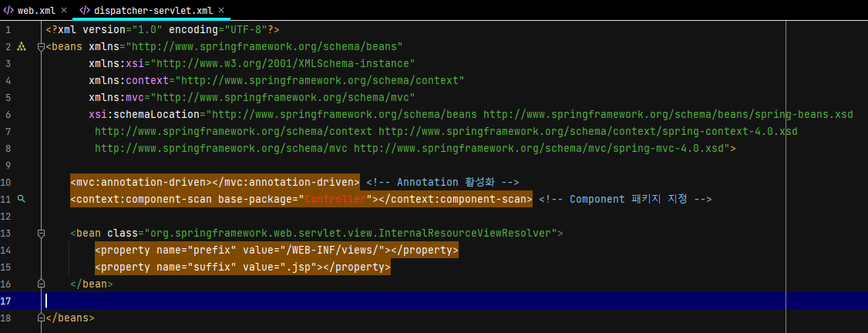Image resolution: width=868 pixels, height=333 pixels.
Task: Click the xml version declaration on line 1
Action: tap(163, 29)
